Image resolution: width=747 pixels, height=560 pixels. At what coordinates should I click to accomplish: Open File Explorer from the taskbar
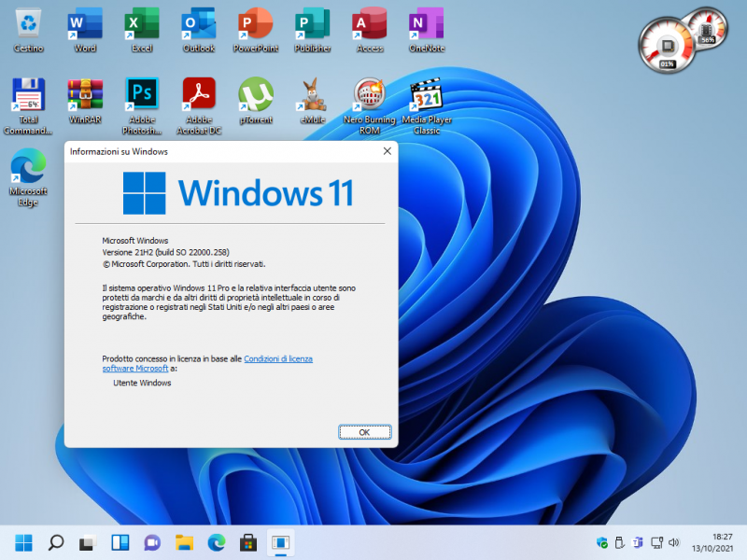tap(183, 542)
